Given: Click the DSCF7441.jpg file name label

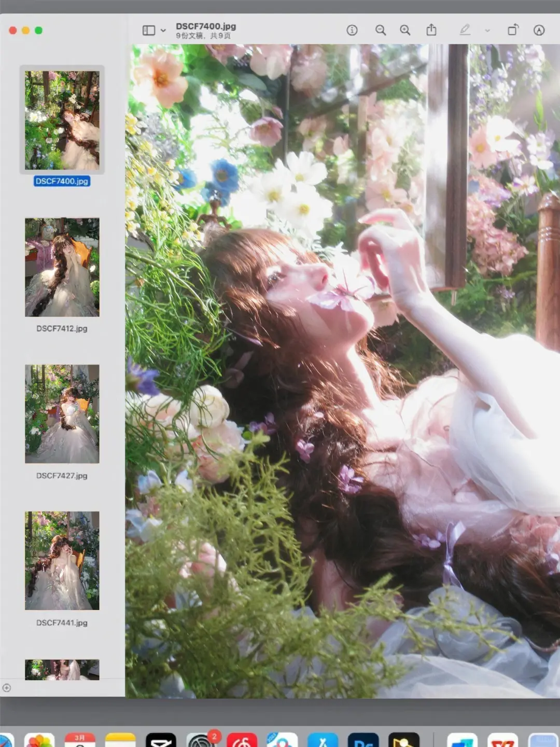Looking at the screenshot, I should (62, 622).
